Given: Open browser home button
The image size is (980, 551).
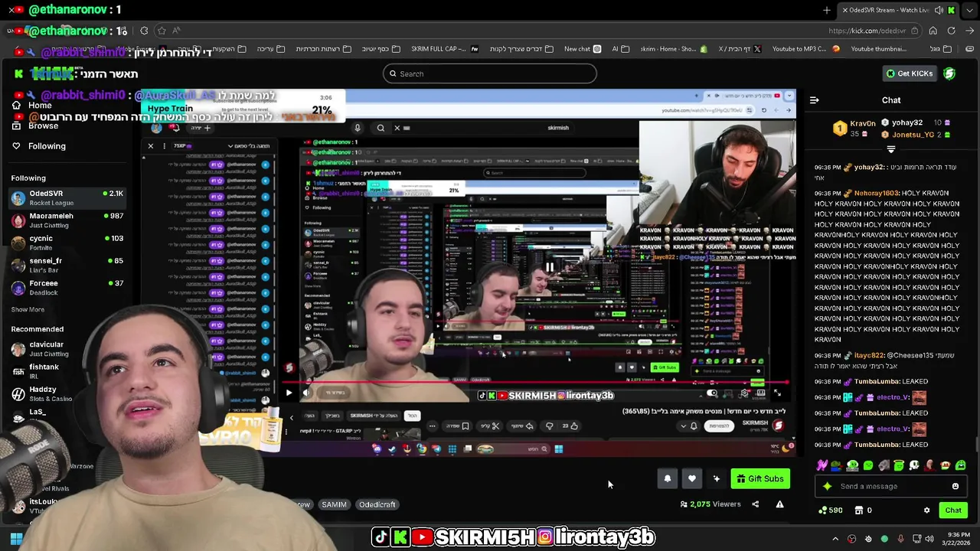Looking at the screenshot, I should (x=933, y=31).
